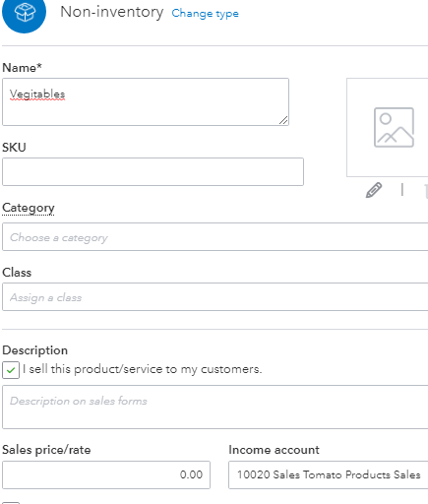Open the Assign a class dropdown
Image resolution: width=428 pixels, height=504 pixels.
(215, 297)
